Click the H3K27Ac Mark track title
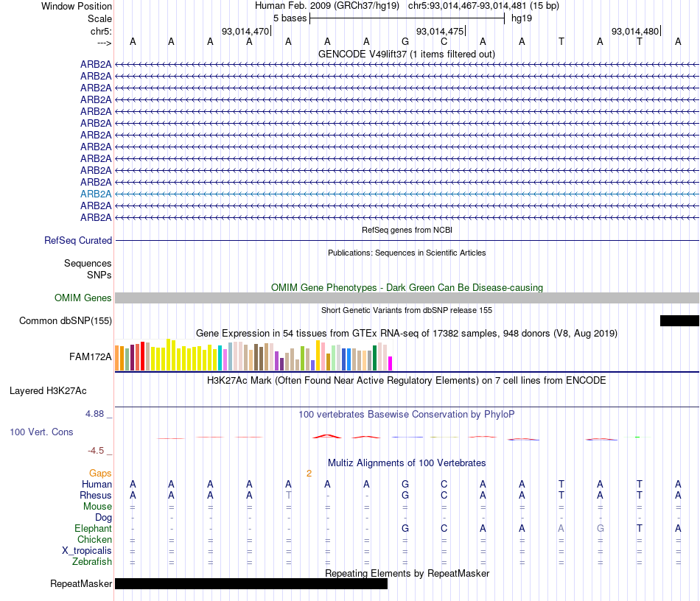 [407, 381]
